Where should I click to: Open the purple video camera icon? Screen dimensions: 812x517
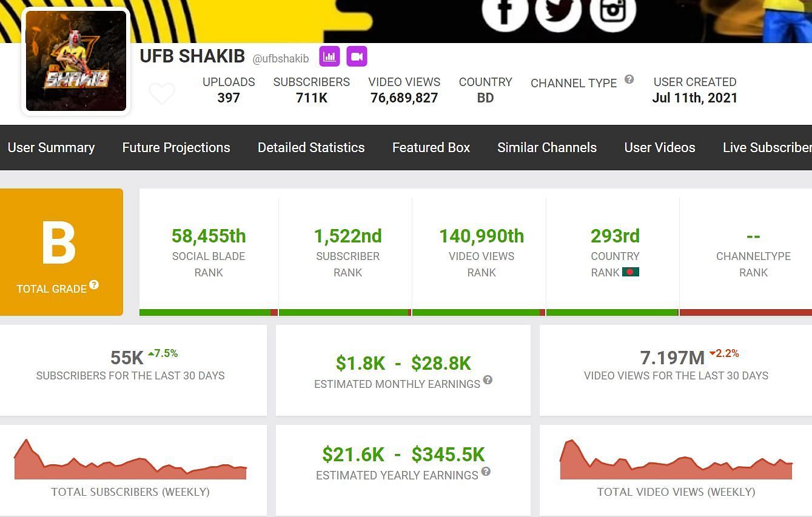pos(357,56)
